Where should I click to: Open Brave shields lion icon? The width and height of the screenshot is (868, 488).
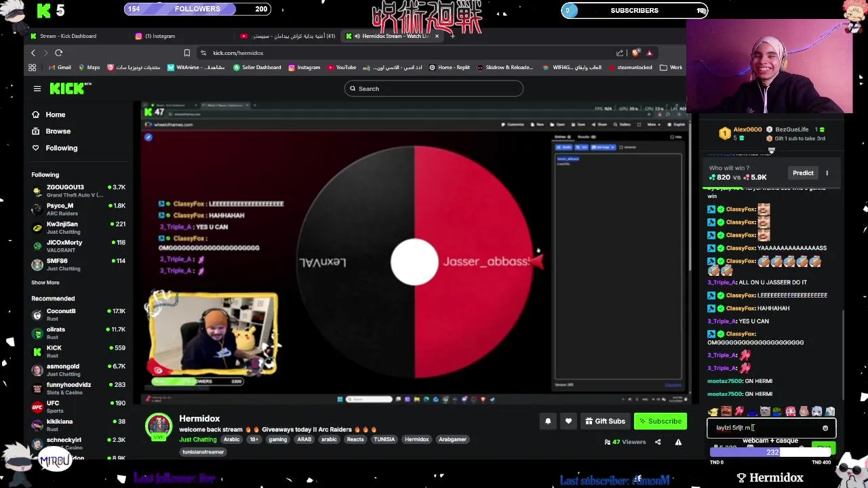[x=635, y=53]
